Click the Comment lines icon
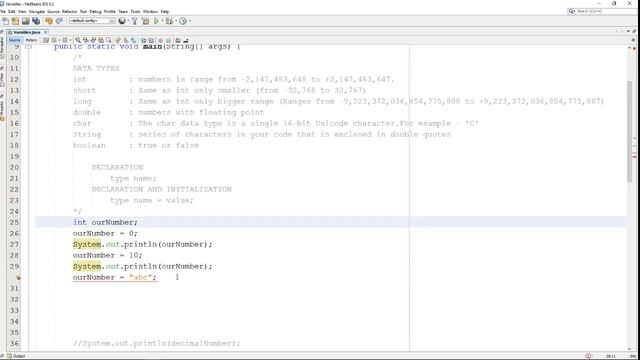Viewport: 640px width, 360px height. point(178,40)
